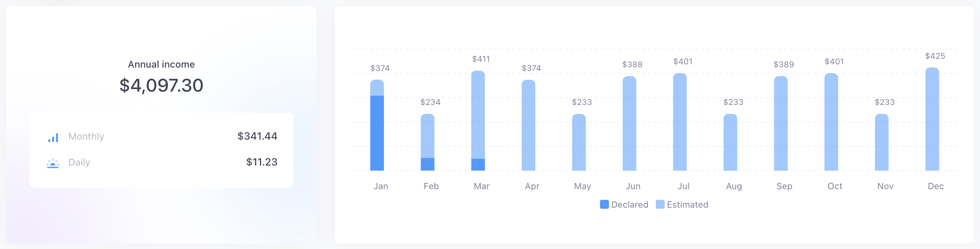This screenshot has height=249, width=980.
Task: Select the June income bar
Action: coord(629,124)
